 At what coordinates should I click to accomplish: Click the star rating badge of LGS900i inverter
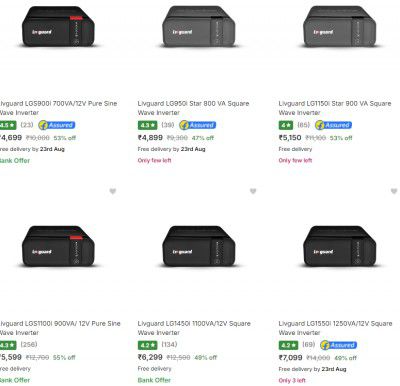[x=8, y=125]
